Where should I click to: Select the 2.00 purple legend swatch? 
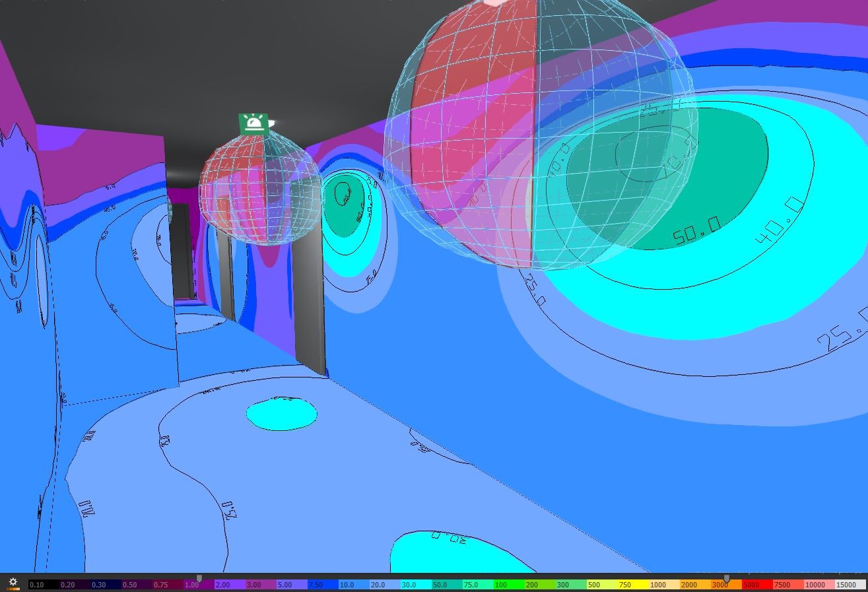tap(229, 585)
